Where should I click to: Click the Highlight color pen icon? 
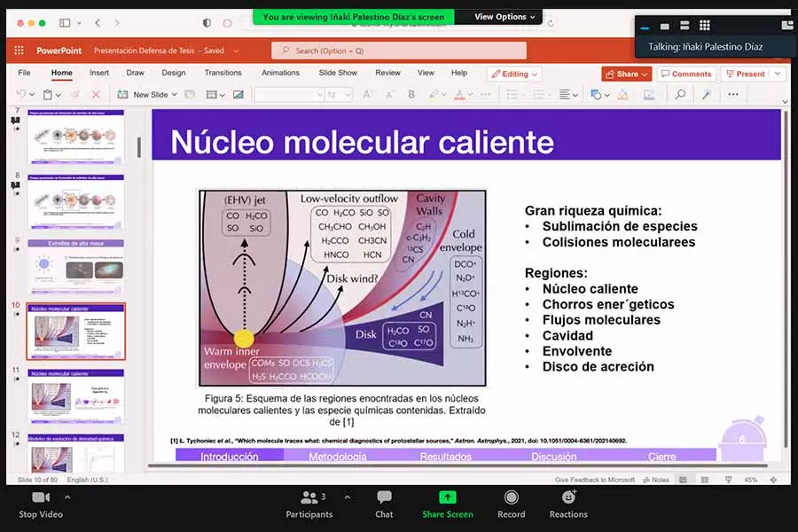433,94
